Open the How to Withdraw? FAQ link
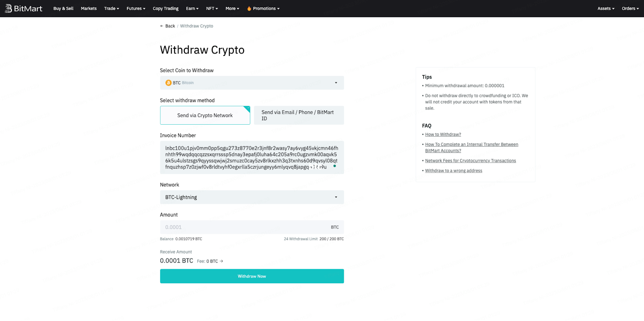 (x=443, y=135)
